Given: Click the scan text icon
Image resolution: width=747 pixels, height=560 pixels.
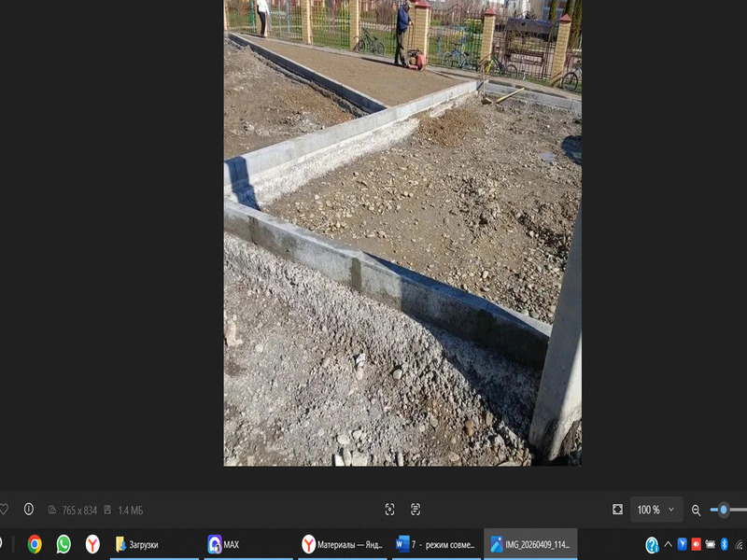Looking at the screenshot, I should click(x=416, y=510).
